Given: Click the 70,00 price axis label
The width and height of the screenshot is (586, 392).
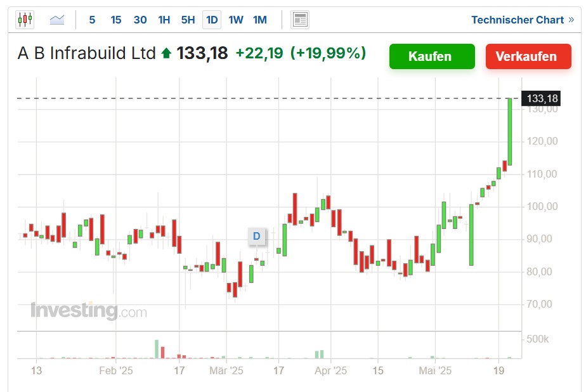Looking at the screenshot, I should (x=539, y=304).
